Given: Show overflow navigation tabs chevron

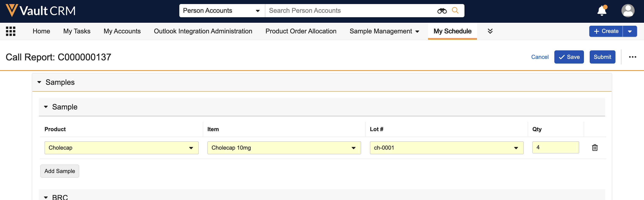Looking at the screenshot, I should [490, 31].
